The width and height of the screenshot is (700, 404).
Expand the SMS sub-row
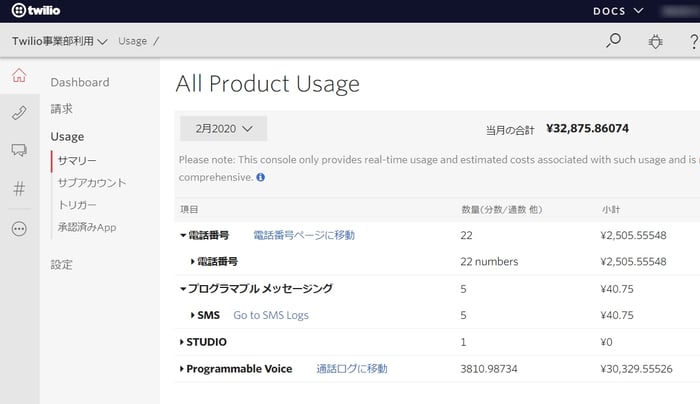(x=192, y=315)
